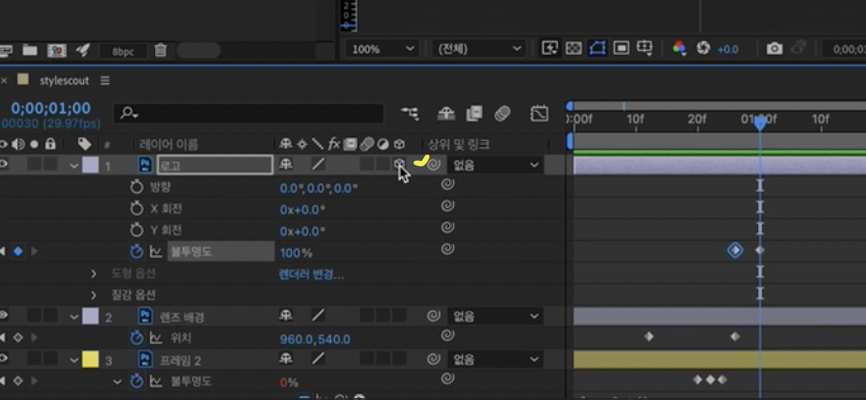Toggle the motion blur switch icon
Screen dimensions: 866x400
pyautogui.click(x=502, y=113)
